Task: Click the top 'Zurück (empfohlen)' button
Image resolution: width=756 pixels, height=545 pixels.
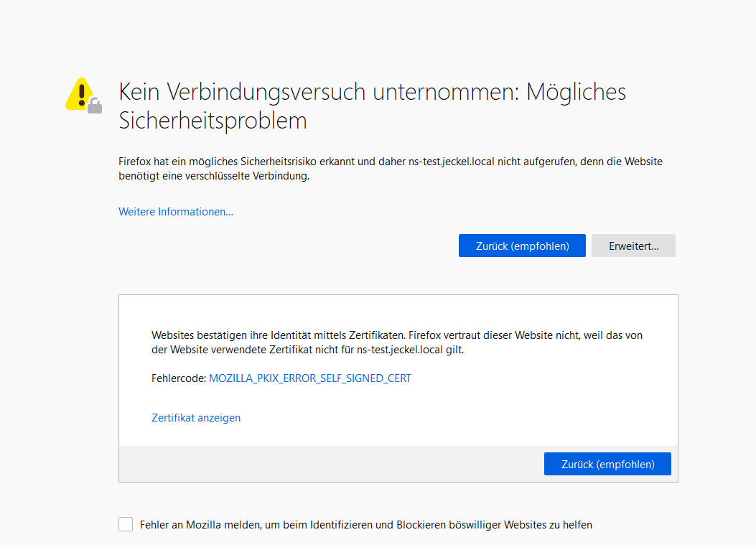Action: (522, 246)
